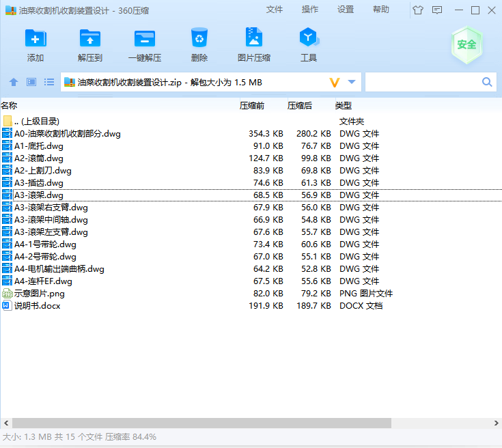The height and width of the screenshot is (448, 502).
Task: Select the file A4-电机输出端曲柄.dwg
Action: click(59, 268)
